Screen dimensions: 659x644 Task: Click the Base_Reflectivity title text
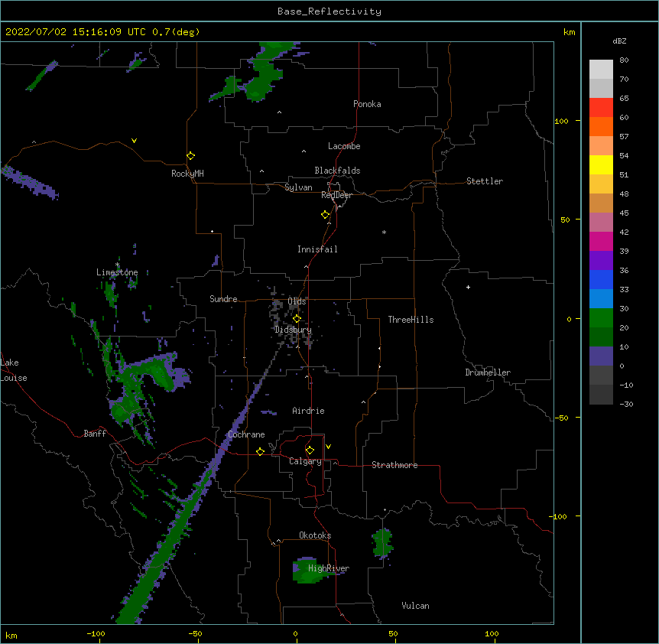[x=329, y=11]
